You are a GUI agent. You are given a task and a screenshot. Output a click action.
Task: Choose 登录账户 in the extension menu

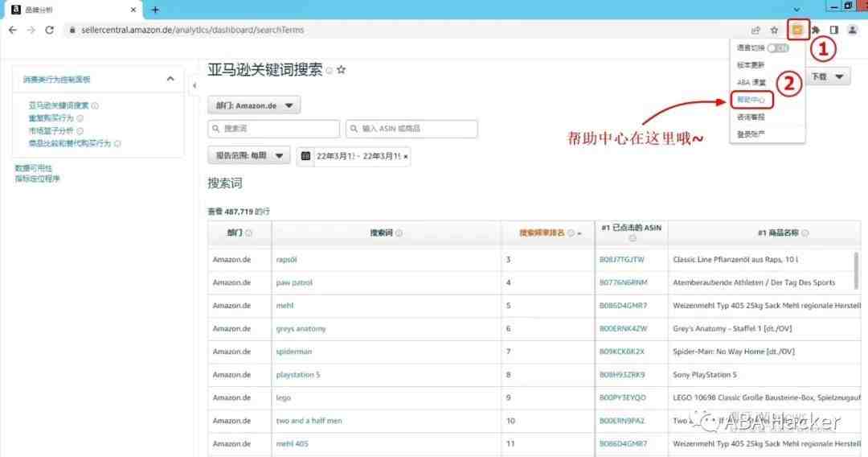click(751, 134)
